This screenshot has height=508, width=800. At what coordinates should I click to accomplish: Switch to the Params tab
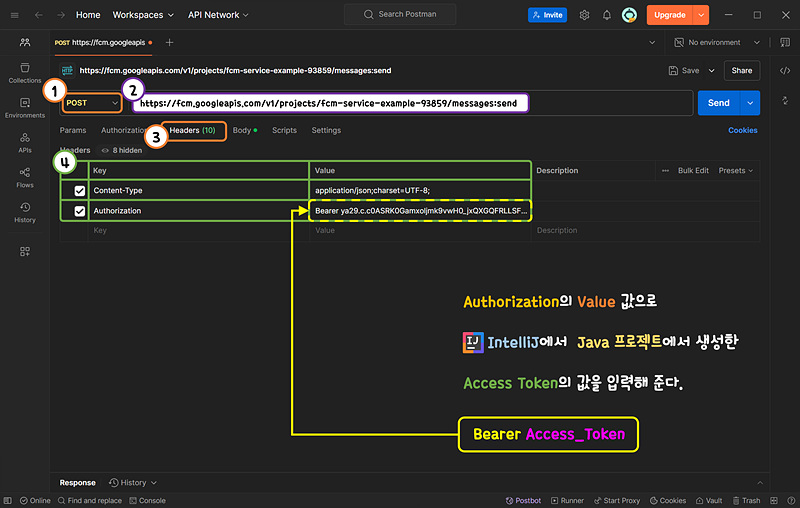tap(73, 130)
